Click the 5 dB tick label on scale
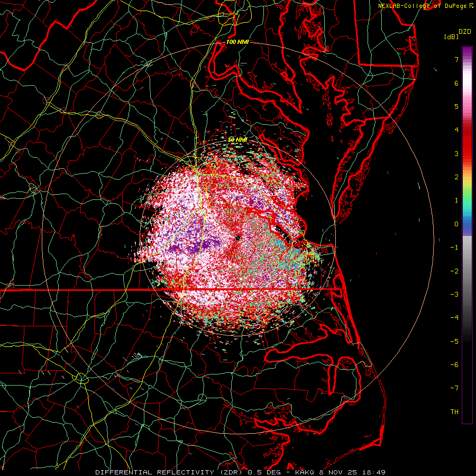The height and width of the screenshot is (476, 476). pos(456,106)
